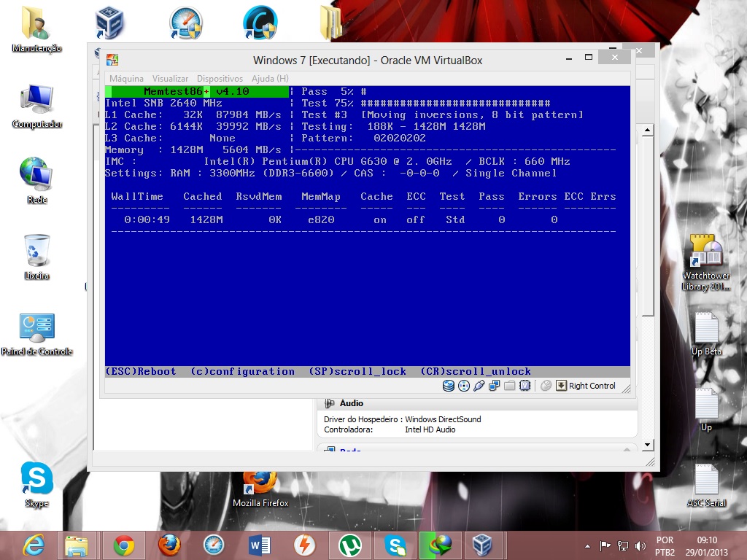Screen dimensions: 747x560
Task: Select the Lixeira recycle bin icon
Action: [36, 257]
